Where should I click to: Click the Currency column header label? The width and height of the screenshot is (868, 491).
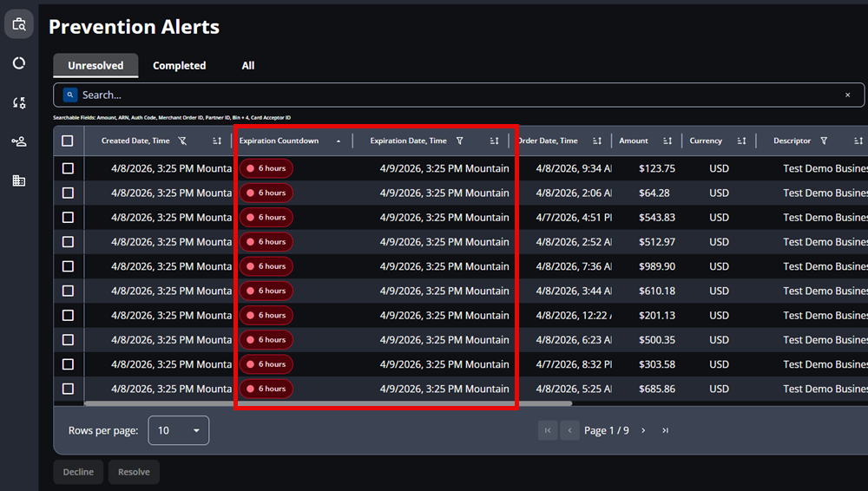pyautogui.click(x=706, y=141)
